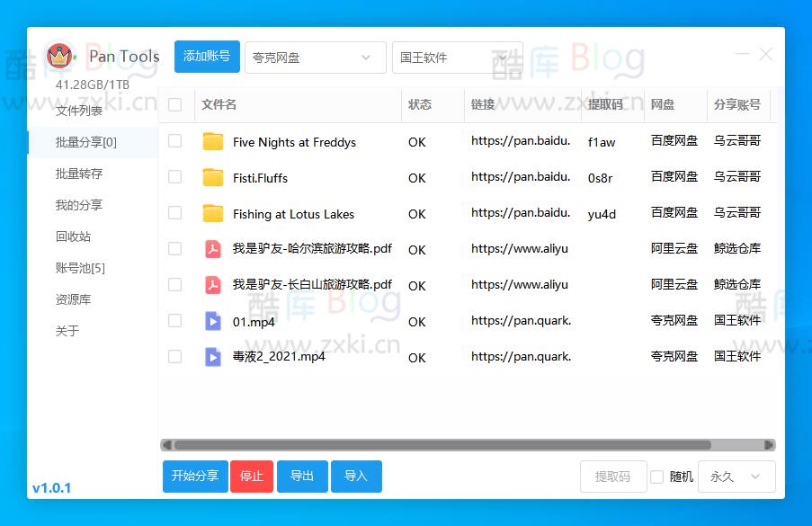Click the 提取码 input field
Screen dimensions: 812x526
point(612,477)
